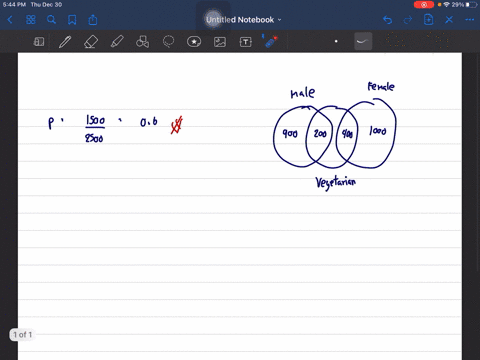Tap the handwritten 'Female' label
This screenshot has height=360, width=480.
click(x=381, y=86)
